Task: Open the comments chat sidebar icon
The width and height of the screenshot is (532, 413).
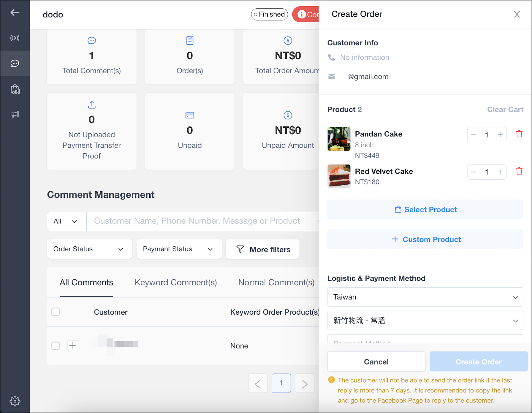Action: [x=15, y=64]
